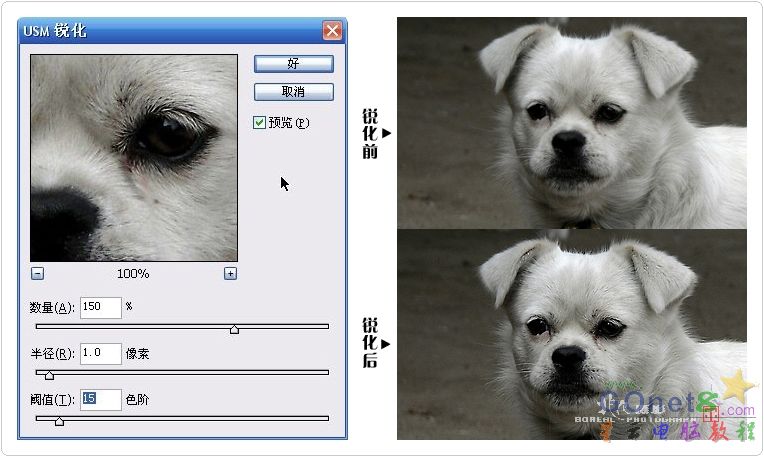Click the 半径 radius field showing 1.0
This screenshot has width=764, height=457.
point(101,354)
